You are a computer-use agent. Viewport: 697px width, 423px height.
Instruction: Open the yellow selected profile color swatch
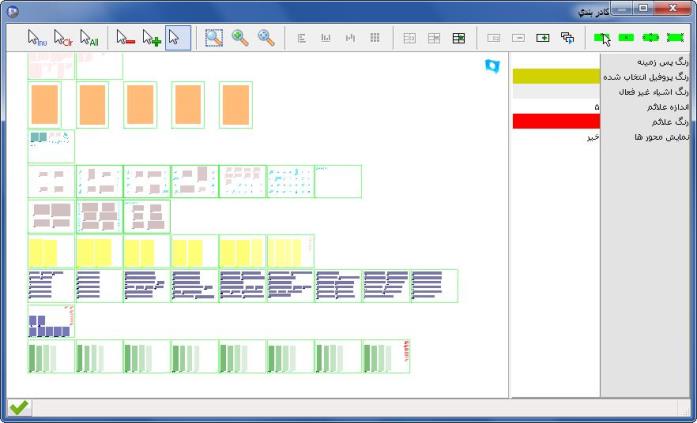pos(556,76)
